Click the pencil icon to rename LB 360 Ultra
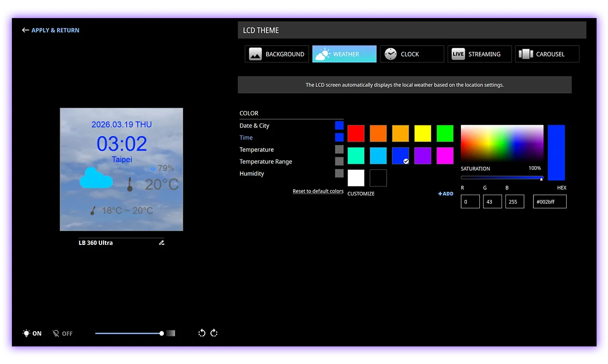The height and width of the screenshot is (364, 608). click(161, 243)
